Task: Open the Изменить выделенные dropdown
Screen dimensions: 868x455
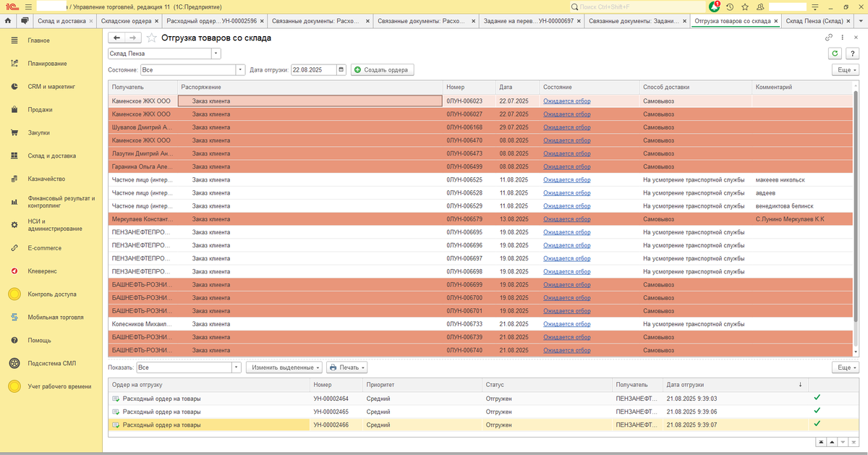Action: click(284, 367)
